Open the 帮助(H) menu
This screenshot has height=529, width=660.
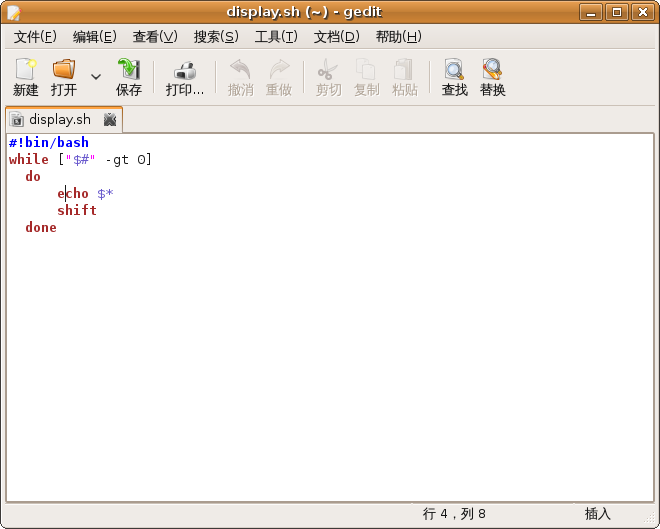pyautogui.click(x=398, y=37)
